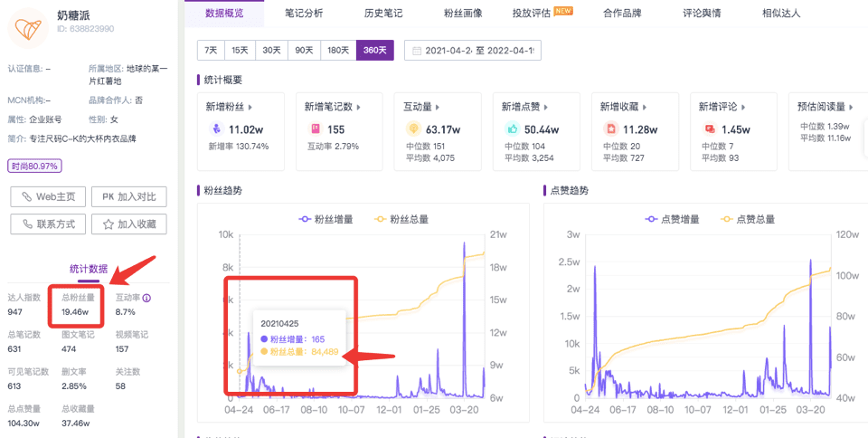The height and width of the screenshot is (438, 868).
Task: Click the phone icon on 联系方式
Action: (x=27, y=224)
